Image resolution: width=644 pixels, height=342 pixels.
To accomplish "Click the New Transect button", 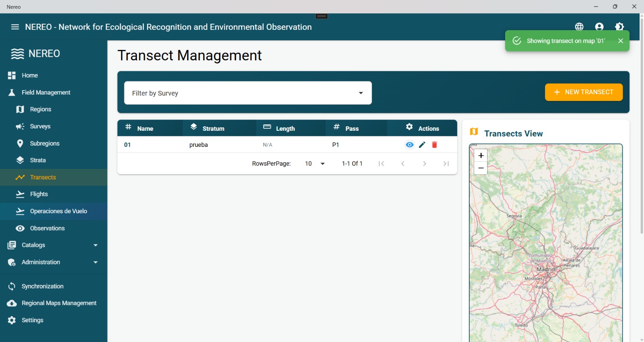I will [x=584, y=92].
